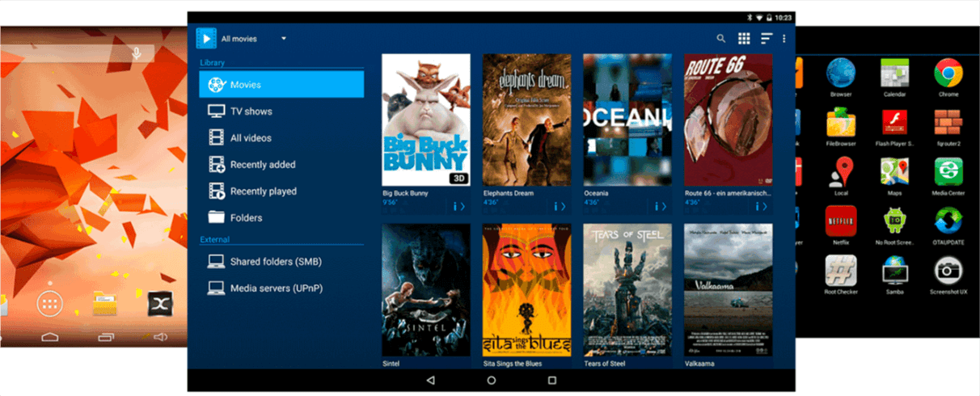Open the Valkaama movie poster
980x396 pixels.
click(x=728, y=290)
